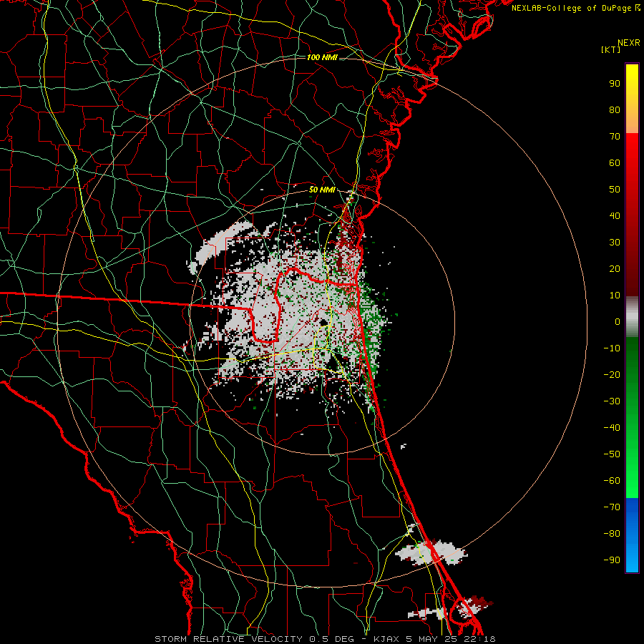This screenshot has height=644, width=644.
Task: Click the 22:18 timestamp in the footer
Action: click(479, 639)
